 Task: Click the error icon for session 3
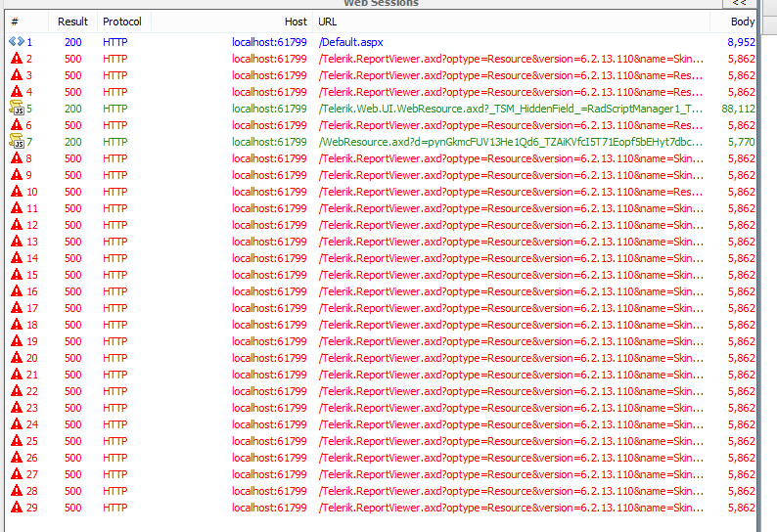[x=17, y=74]
